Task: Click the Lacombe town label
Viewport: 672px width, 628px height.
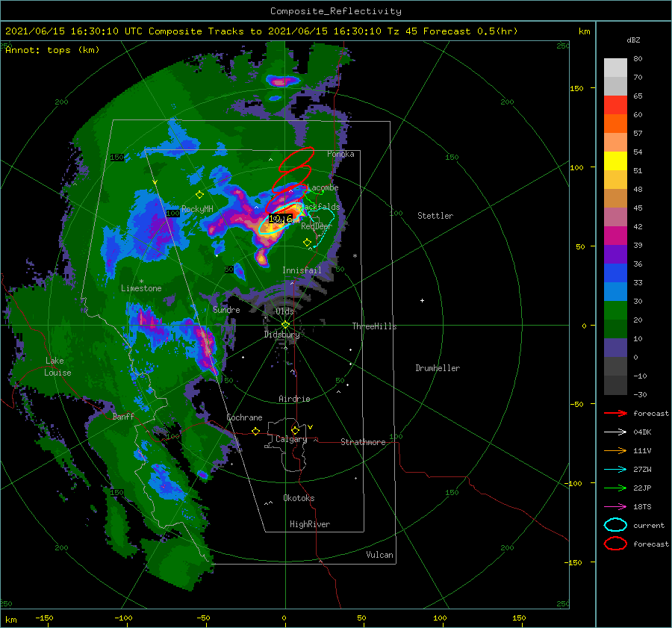Action: [323, 187]
